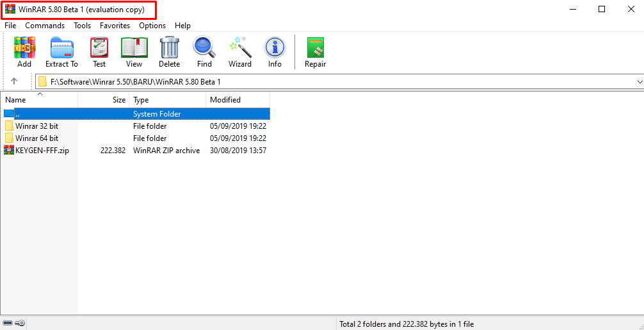Sort by the Modified column header
Image resolution: width=644 pixels, height=330 pixels.
[237, 100]
